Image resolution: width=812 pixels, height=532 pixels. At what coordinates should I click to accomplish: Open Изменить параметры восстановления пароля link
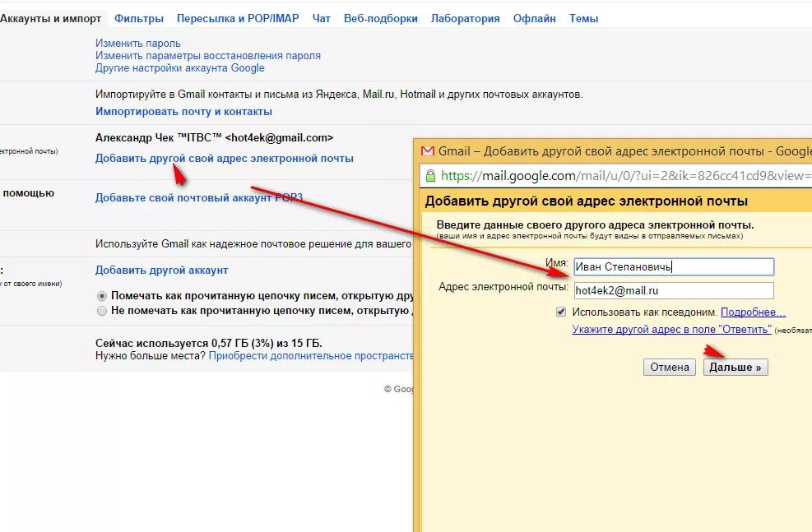coord(207,56)
